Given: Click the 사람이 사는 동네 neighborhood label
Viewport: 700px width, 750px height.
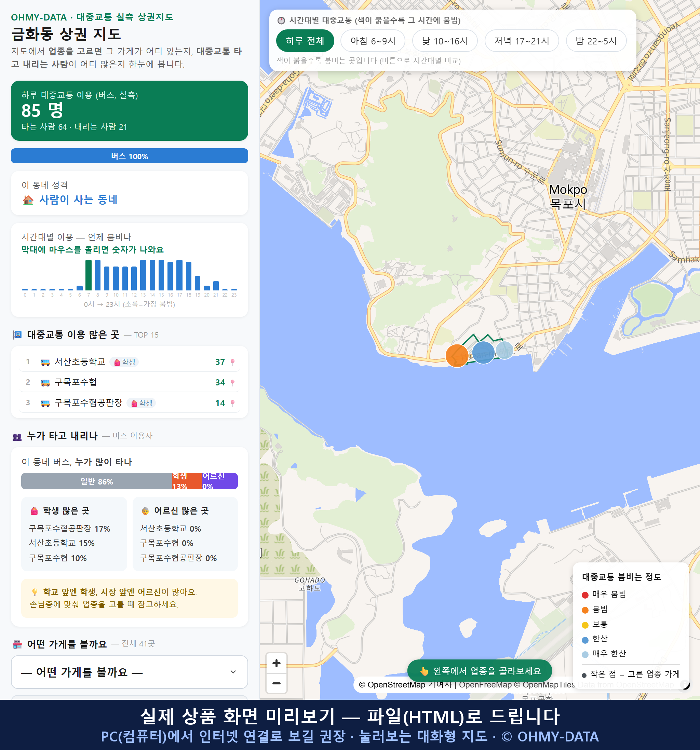Looking at the screenshot, I should tap(78, 200).
